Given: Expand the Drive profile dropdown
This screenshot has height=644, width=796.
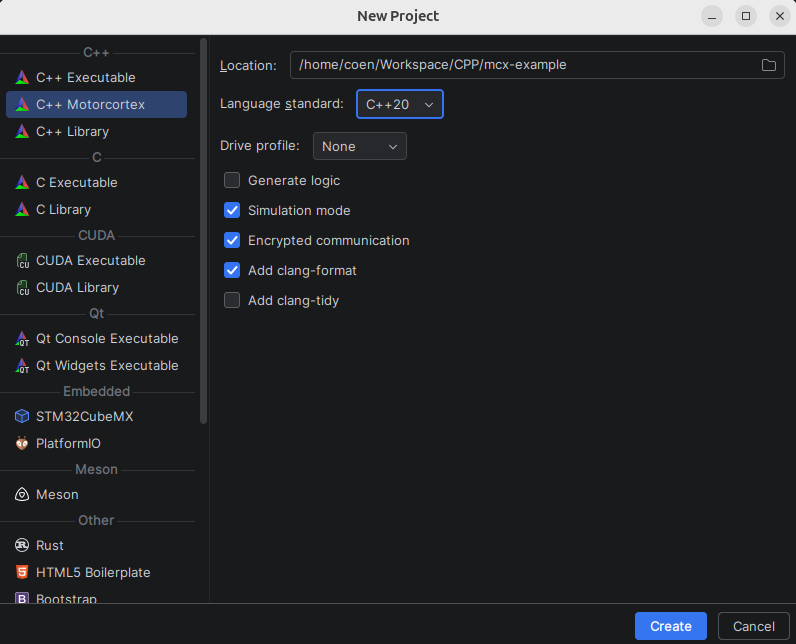Looking at the screenshot, I should [x=359, y=146].
